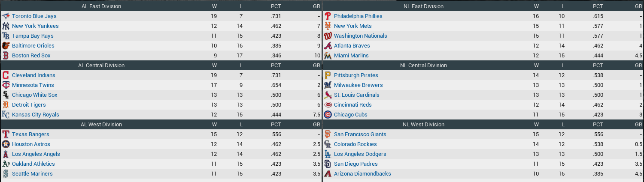Click the NL West Division header

423,125
